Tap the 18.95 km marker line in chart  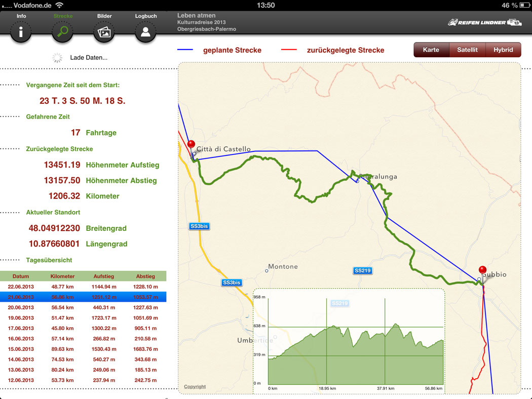(327, 341)
